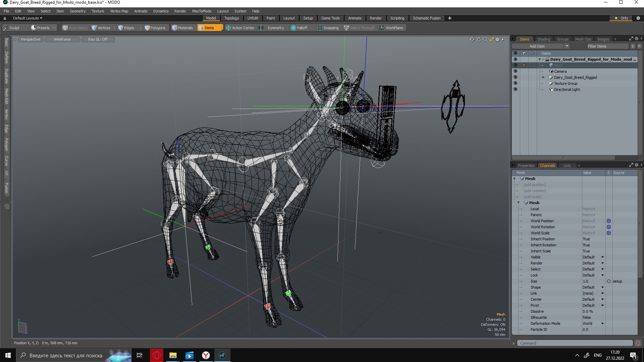Screen dimensions: 644x362
Task: Open the Deformation Mode dropdown
Action: pyautogui.click(x=602, y=323)
